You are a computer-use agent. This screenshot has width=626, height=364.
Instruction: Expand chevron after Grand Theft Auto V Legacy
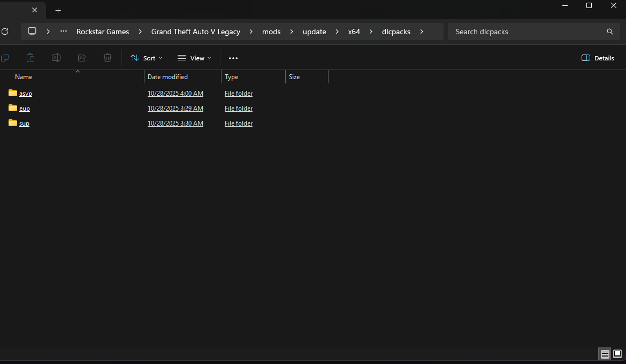(251, 32)
